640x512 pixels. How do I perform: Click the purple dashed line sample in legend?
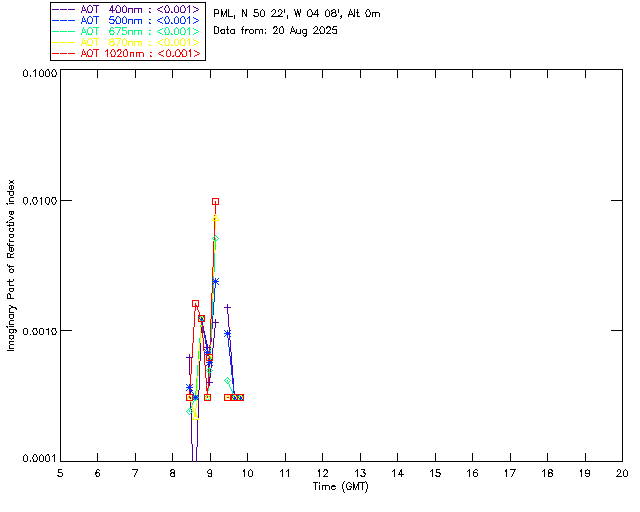coord(64,9)
